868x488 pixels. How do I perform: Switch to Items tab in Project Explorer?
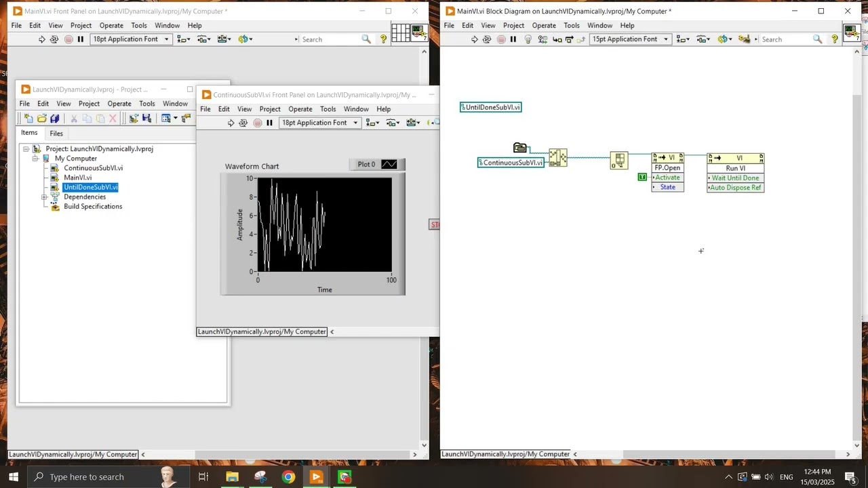29,133
